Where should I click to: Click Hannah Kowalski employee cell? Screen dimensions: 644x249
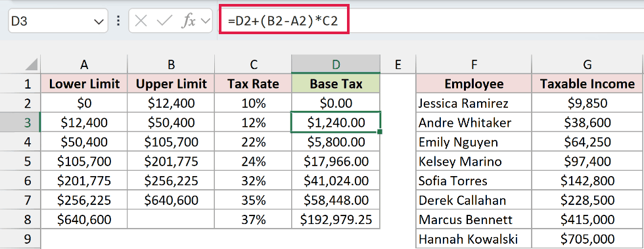(474, 238)
